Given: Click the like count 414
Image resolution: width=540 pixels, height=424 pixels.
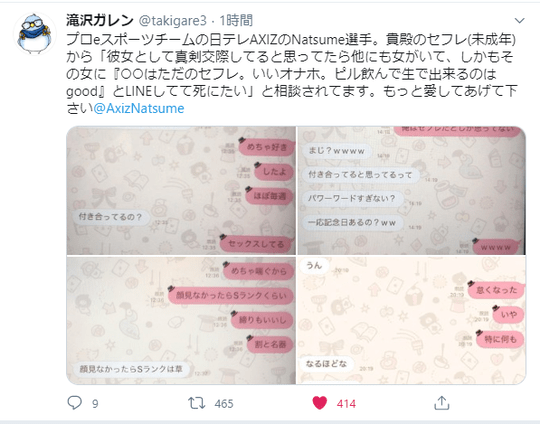Looking at the screenshot, I should pyautogui.click(x=346, y=404).
